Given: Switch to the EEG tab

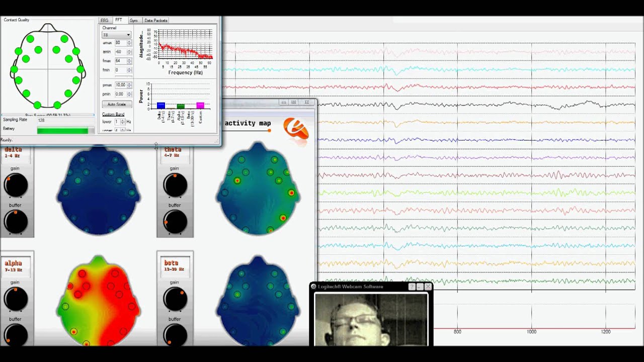Looking at the screenshot, I should [x=105, y=21].
